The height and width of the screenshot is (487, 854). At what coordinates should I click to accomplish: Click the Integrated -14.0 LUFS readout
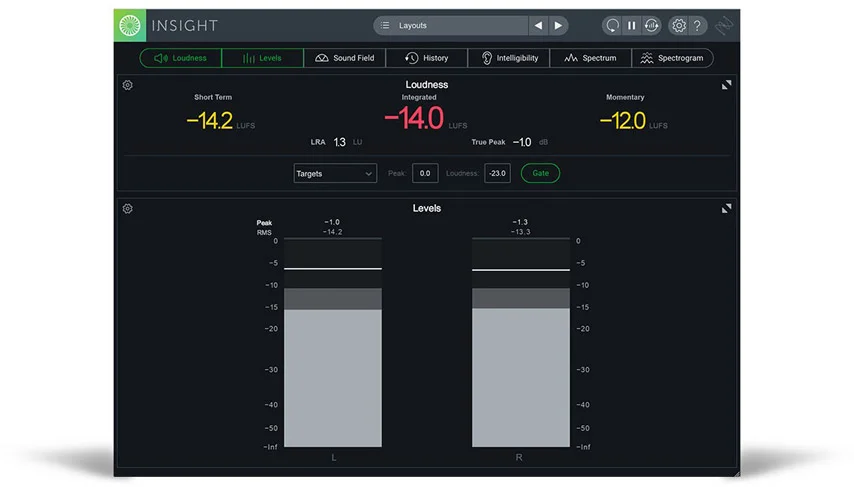click(425, 118)
